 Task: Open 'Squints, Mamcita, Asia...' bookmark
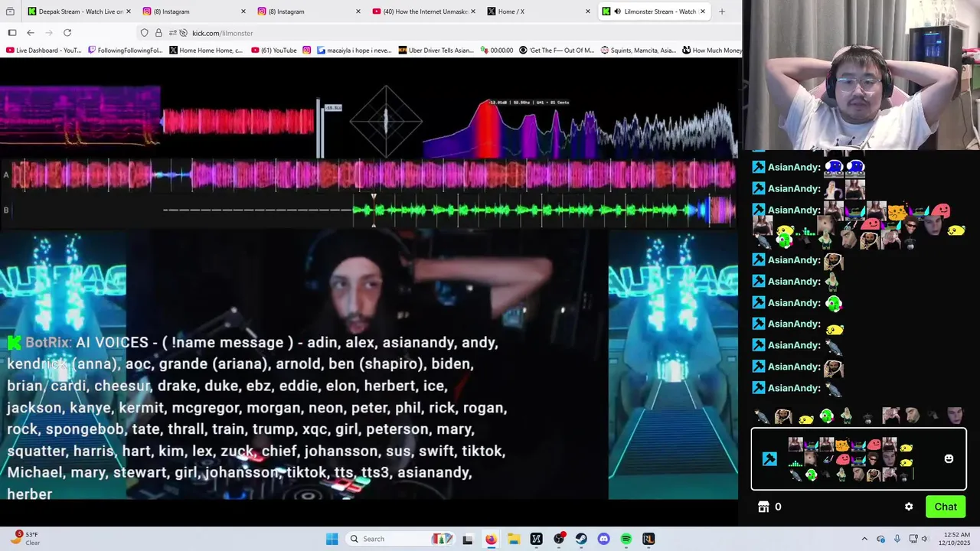tap(639, 51)
